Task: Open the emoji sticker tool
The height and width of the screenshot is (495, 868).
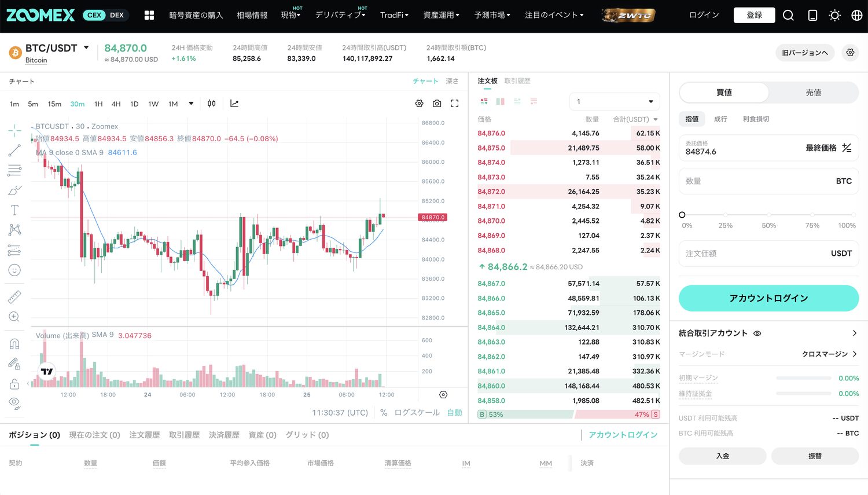Action: [14, 270]
